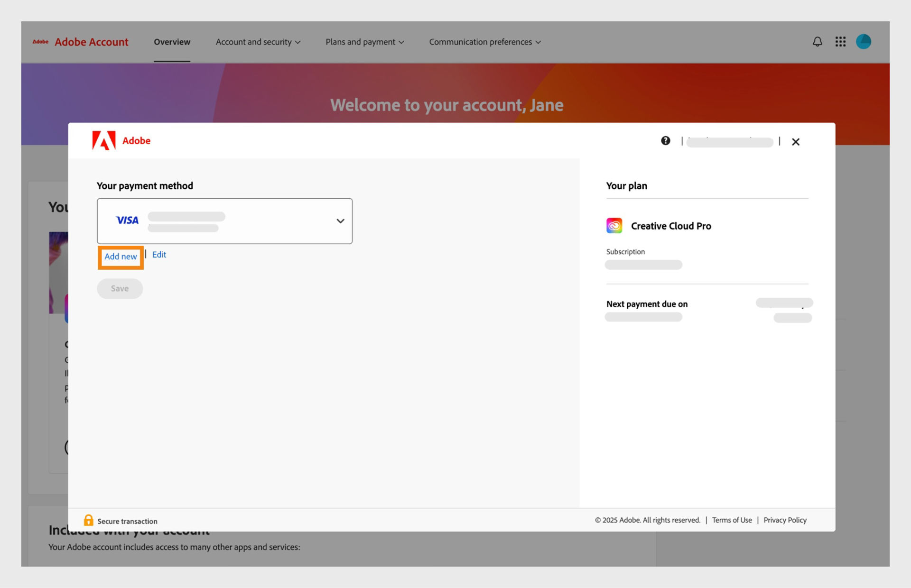The width and height of the screenshot is (911, 588).
Task: Click the Creative Cloud Pro app icon
Action: coord(614,226)
